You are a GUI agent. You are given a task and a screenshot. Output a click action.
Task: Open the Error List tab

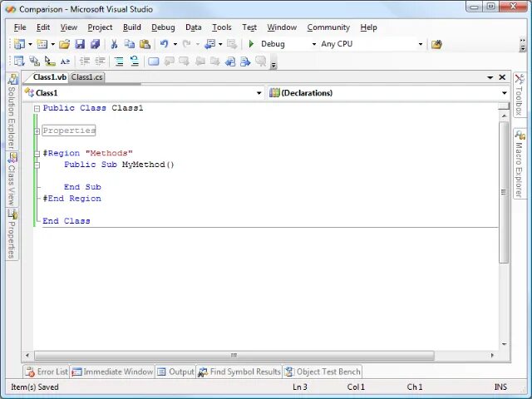point(47,372)
